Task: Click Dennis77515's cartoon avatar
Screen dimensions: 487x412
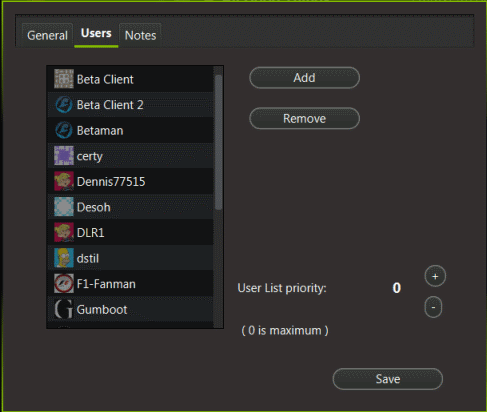Action: (x=64, y=181)
